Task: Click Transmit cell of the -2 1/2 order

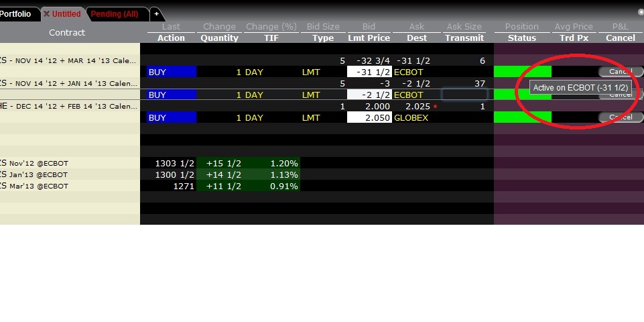Action: click(464, 95)
